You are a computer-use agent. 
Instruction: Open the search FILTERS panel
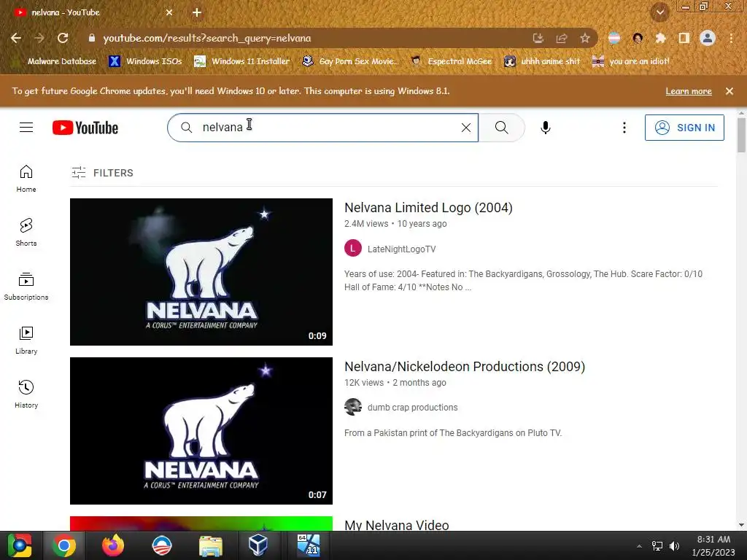(x=102, y=173)
